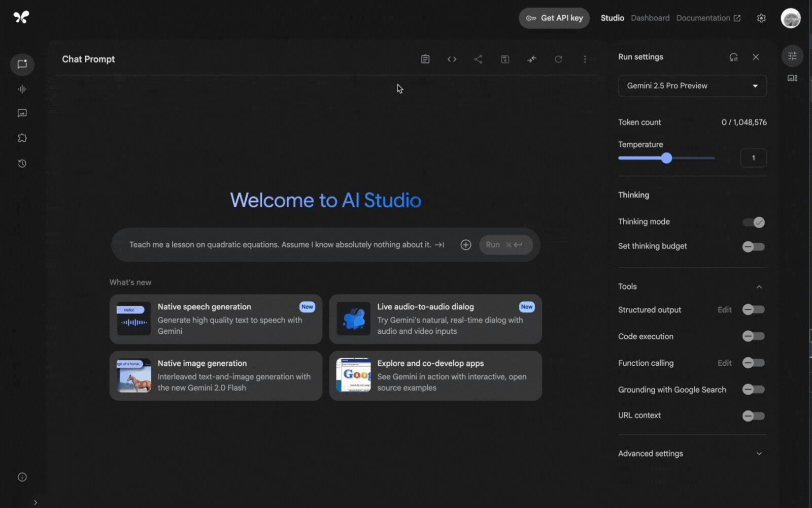Toggle Function calling switch

tap(754, 363)
